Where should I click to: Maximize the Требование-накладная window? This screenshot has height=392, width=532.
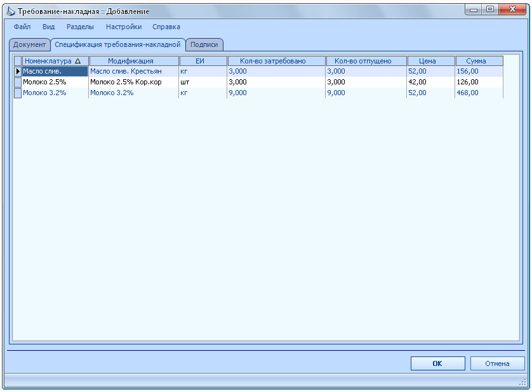click(x=490, y=10)
